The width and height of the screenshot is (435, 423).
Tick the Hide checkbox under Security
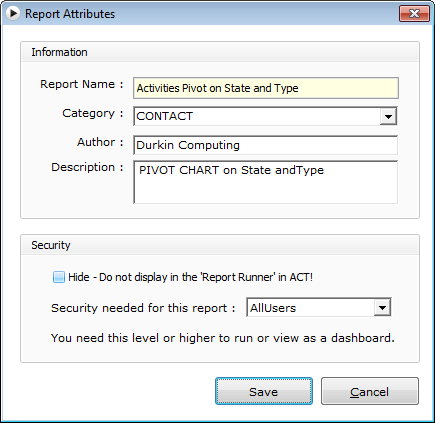59,277
